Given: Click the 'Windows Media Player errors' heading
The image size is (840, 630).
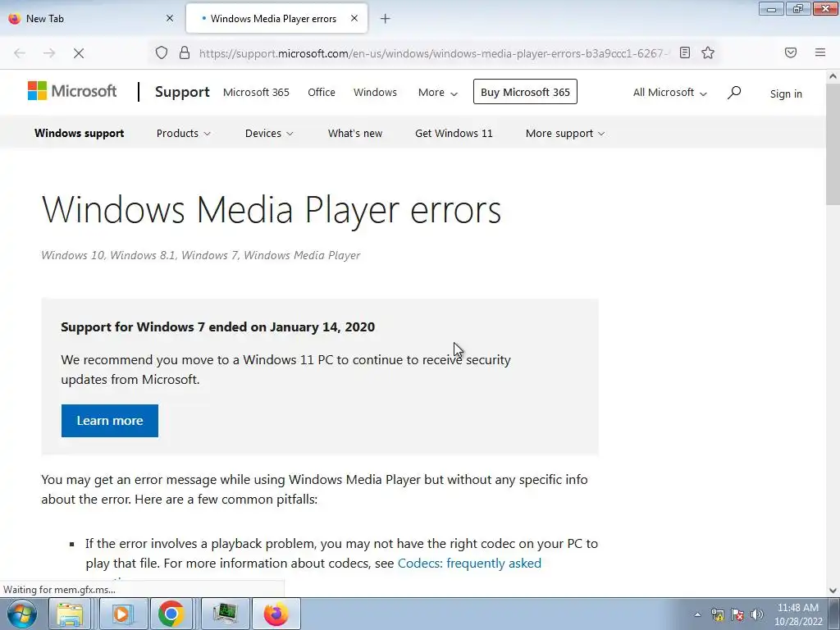Looking at the screenshot, I should [272, 209].
